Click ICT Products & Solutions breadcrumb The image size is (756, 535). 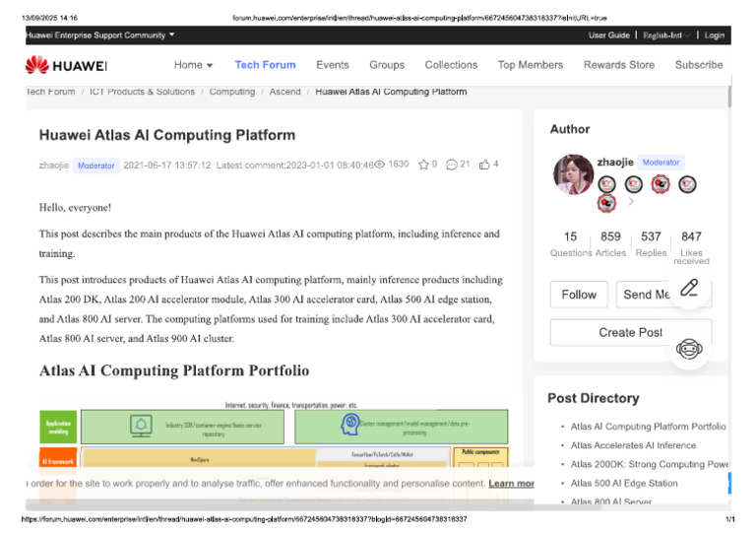pyautogui.click(x=142, y=92)
